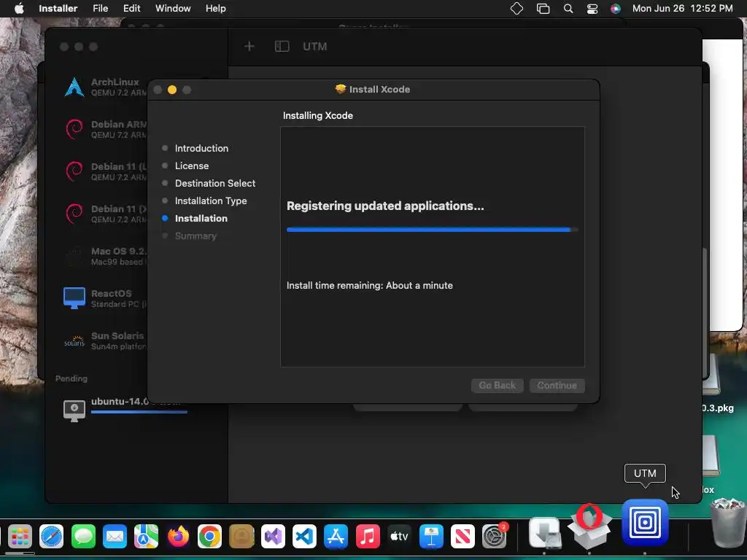Click the Summary step label

point(196,236)
